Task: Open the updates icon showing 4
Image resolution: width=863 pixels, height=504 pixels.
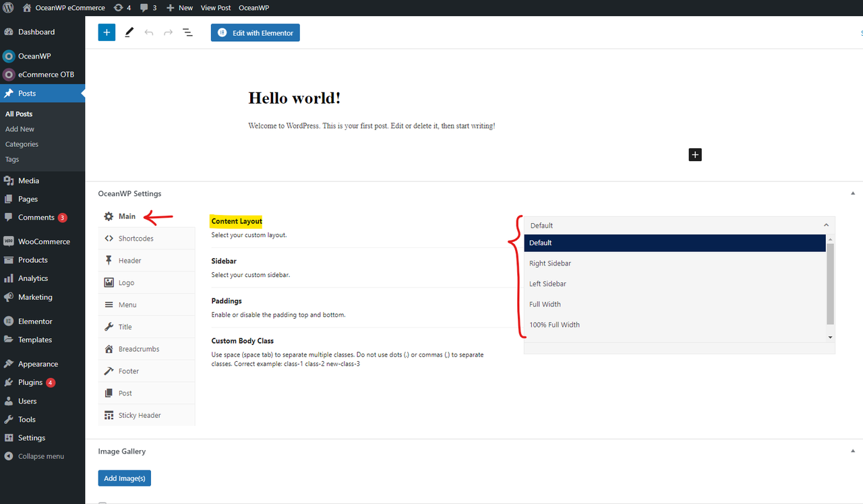Action: 122,7
